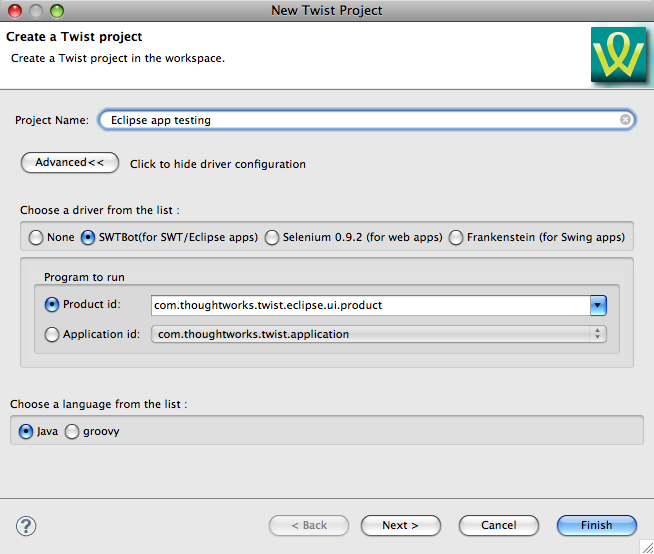Click 'Create a Twist project in the workspace.' text

(118, 58)
